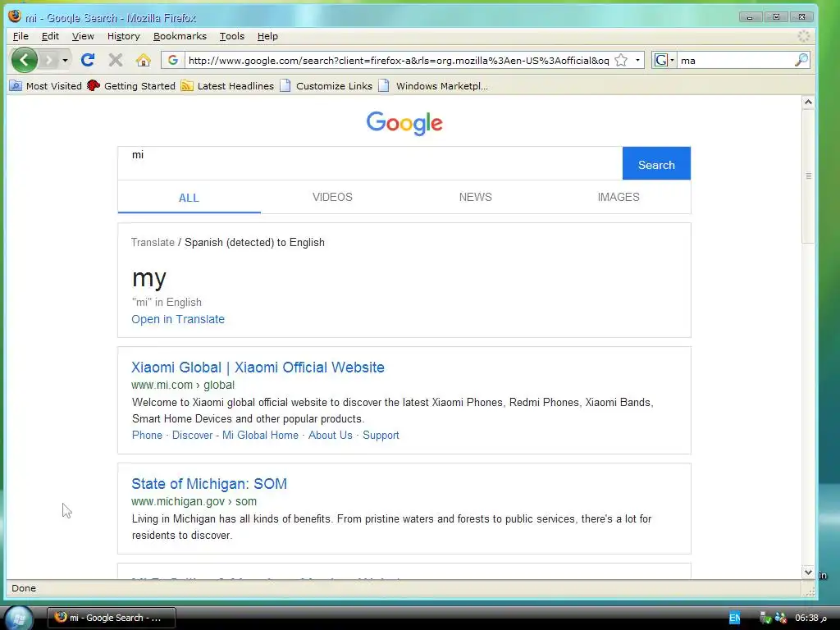The height and width of the screenshot is (630, 840).
Task: Open the Tools menu
Action: pyautogui.click(x=231, y=36)
